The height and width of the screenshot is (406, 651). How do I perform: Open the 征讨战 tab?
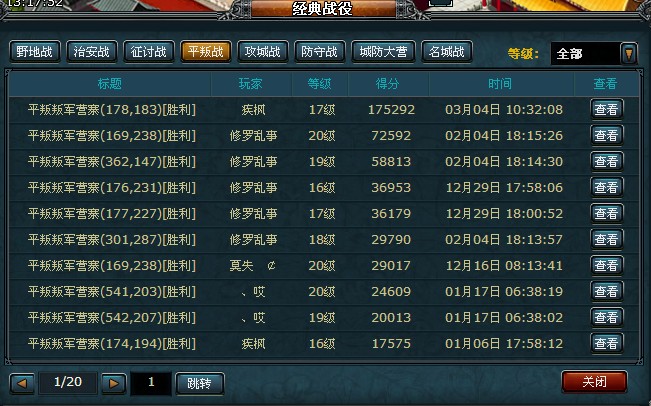[149, 52]
